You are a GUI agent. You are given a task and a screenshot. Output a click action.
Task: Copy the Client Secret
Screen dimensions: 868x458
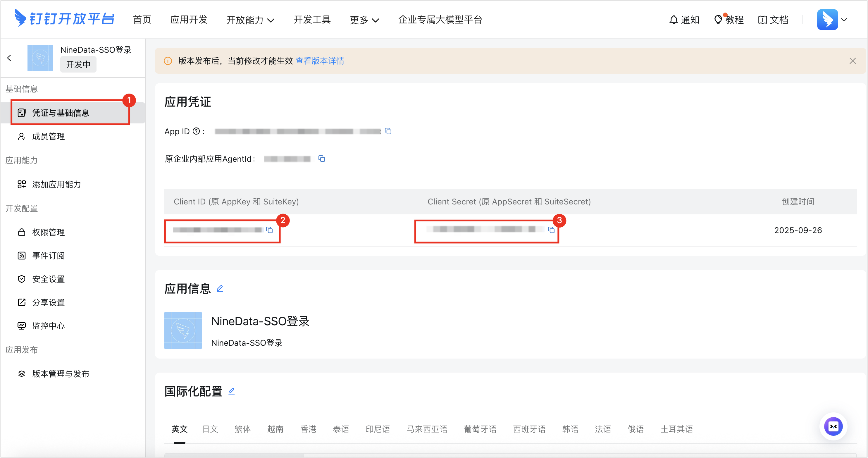[551, 230]
